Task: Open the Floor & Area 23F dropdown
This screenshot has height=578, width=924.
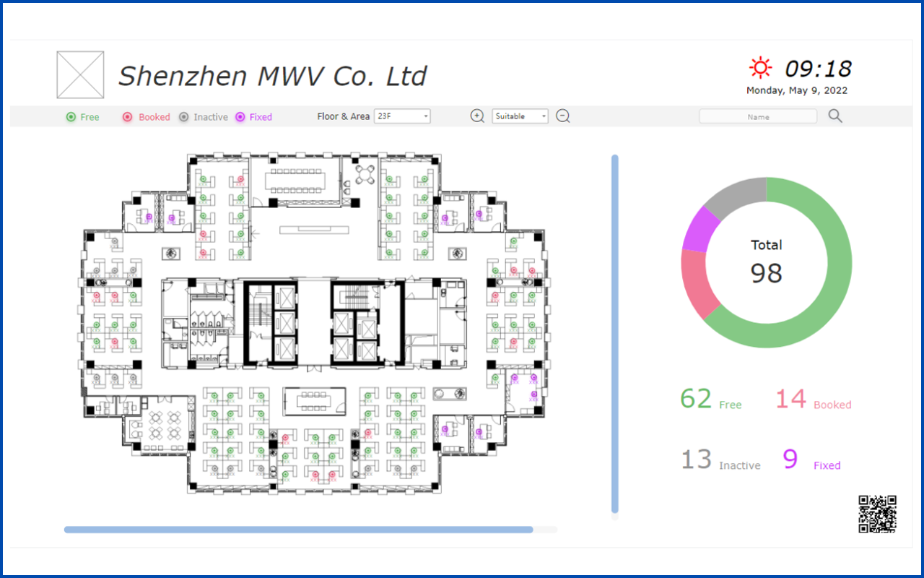Action: (402, 116)
